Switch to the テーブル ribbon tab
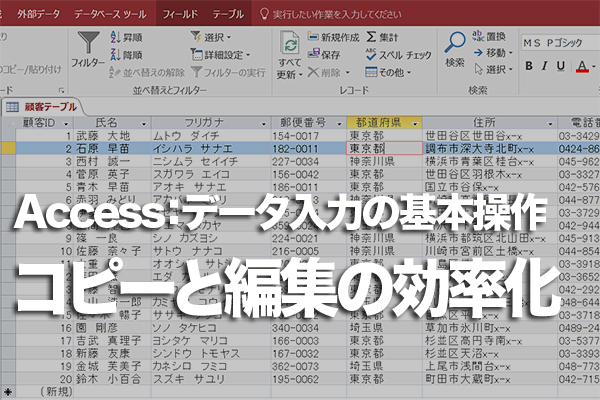Image resolution: width=600 pixels, height=400 pixels. tap(228, 14)
